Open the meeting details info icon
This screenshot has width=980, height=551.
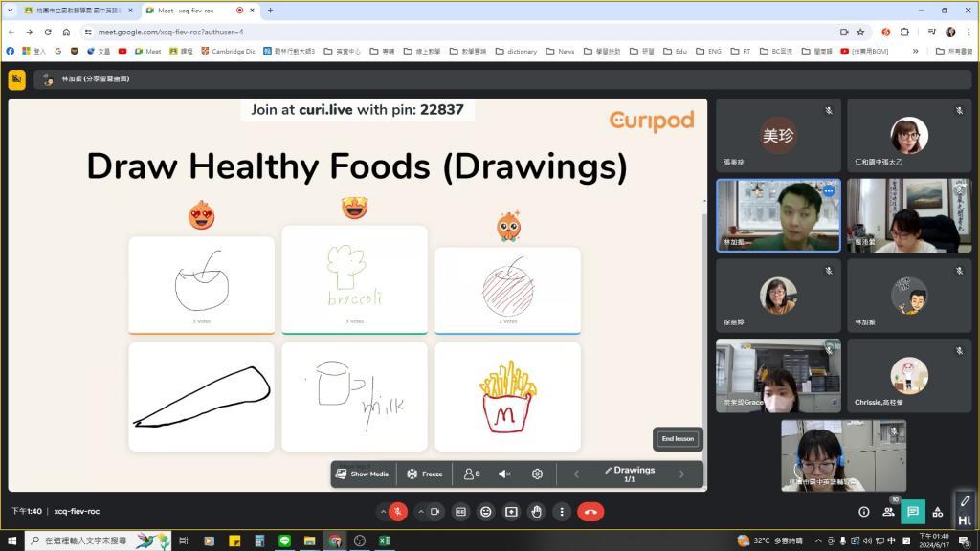click(x=864, y=512)
